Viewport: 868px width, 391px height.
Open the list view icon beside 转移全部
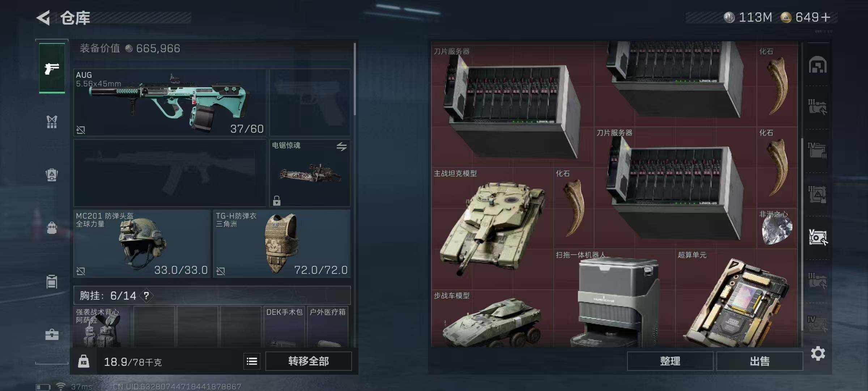coord(252,361)
